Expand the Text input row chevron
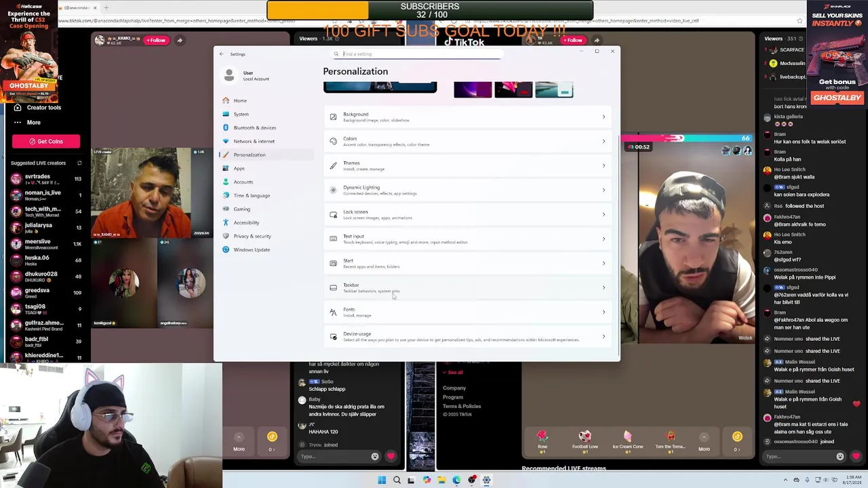 (x=604, y=239)
